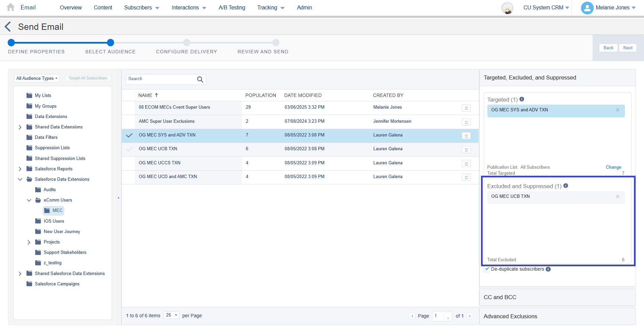Select the New User Journey folder
Image resolution: width=644 pixels, height=334 pixels.
tap(58, 232)
